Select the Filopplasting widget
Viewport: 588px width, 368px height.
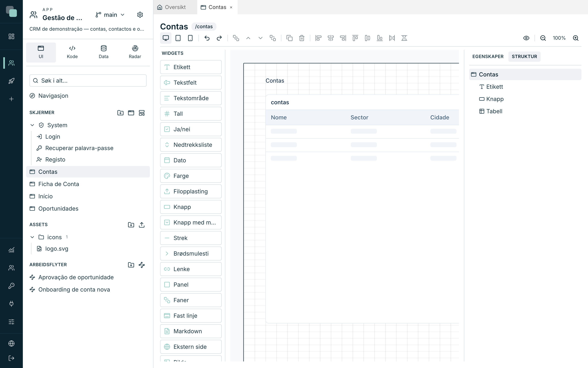(191, 192)
